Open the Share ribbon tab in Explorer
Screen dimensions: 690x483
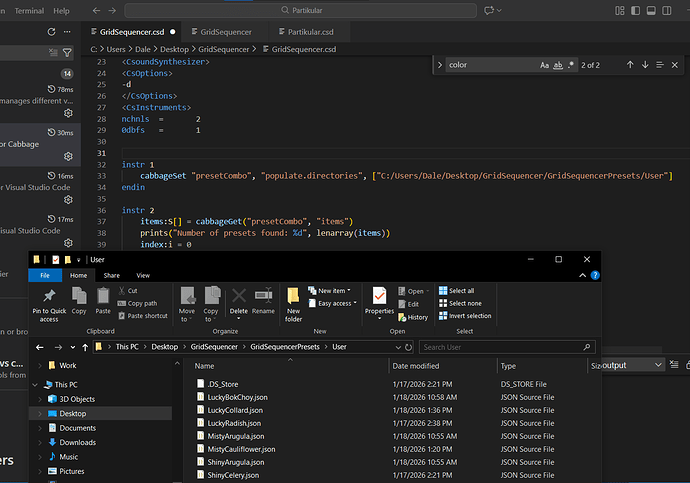point(111,275)
